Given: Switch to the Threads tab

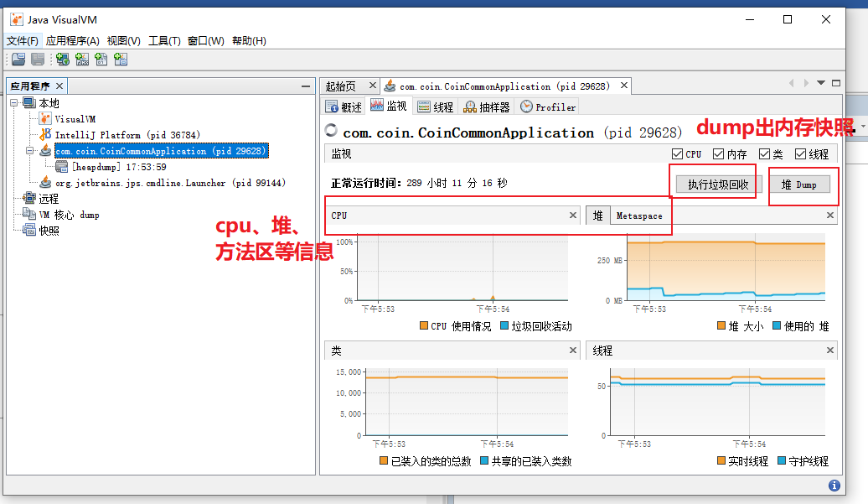Looking at the screenshot, I should [435, 107].
